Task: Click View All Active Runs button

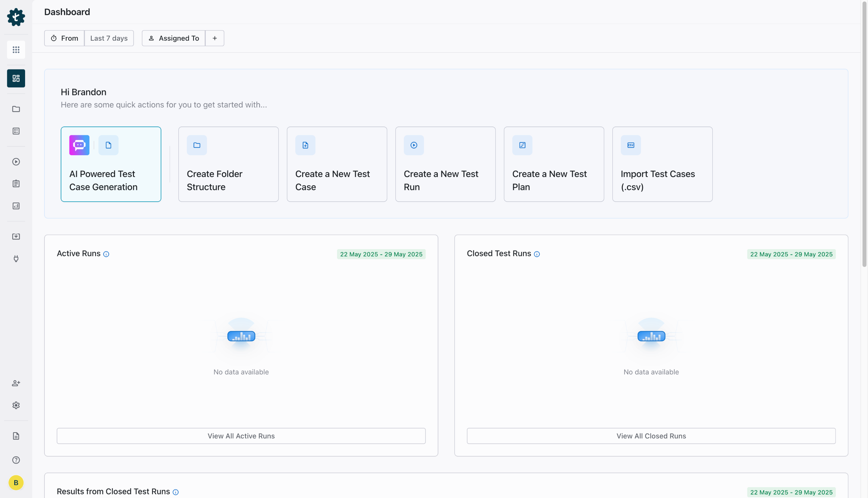Action: [241, 436]
